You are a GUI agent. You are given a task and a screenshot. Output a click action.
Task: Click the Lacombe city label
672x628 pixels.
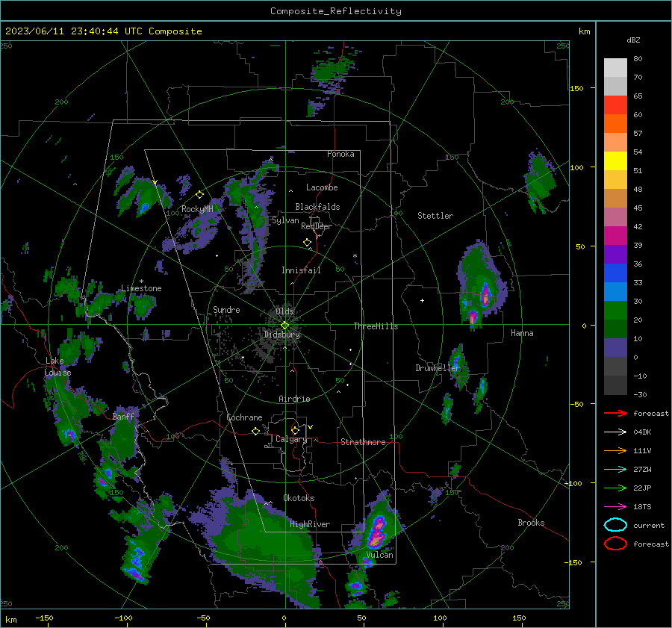click(322, 187)
